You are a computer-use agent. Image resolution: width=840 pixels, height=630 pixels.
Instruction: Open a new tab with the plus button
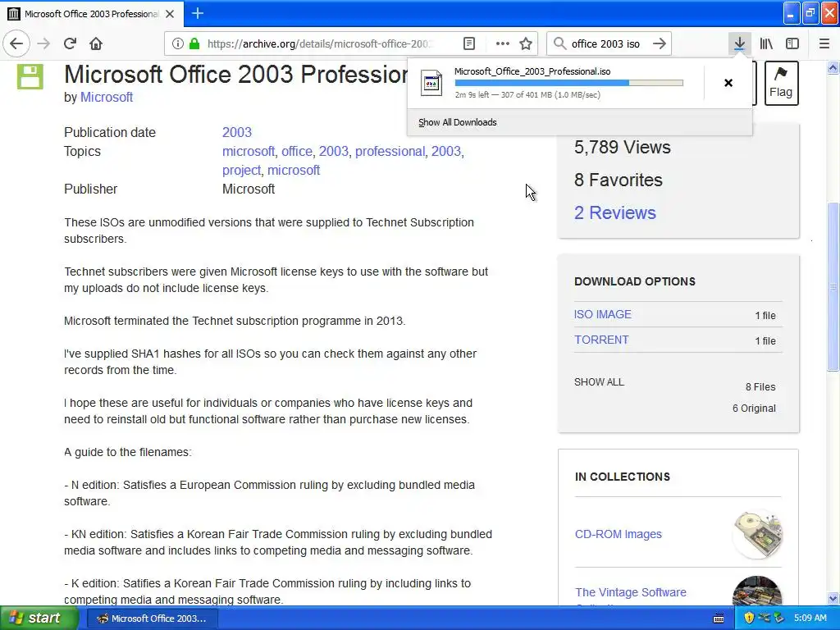(198, 13)
